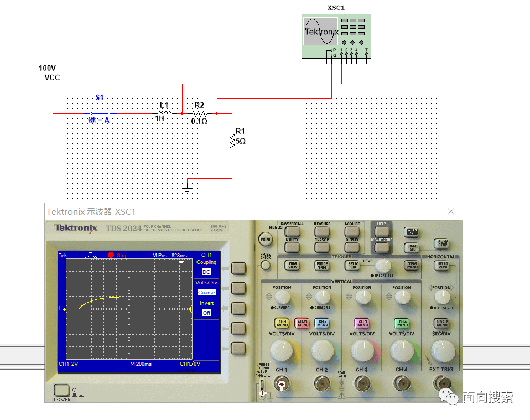Open the ACQUIRE menu button

coord(352,232)
